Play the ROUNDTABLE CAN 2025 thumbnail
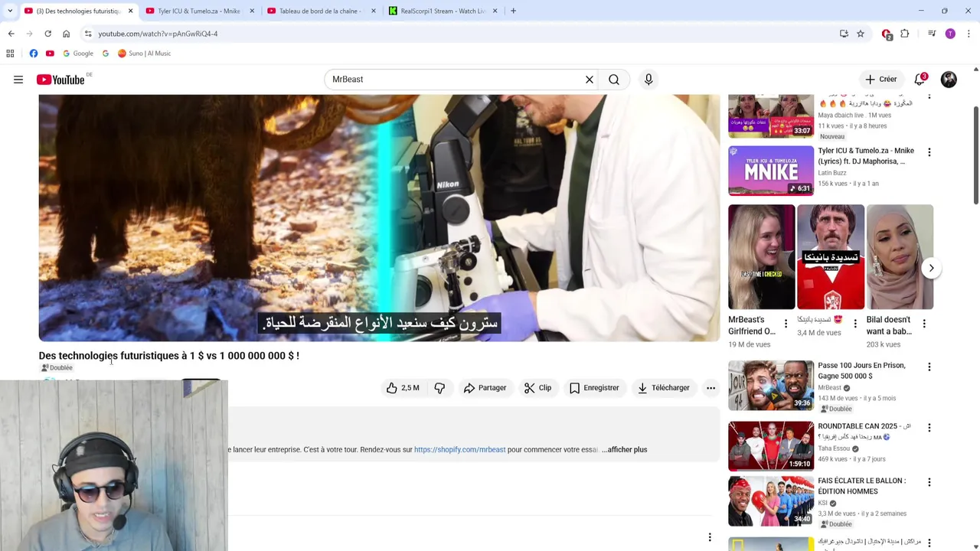Viewport: 980px width, 551px height. pyautogui.click(x=771, y=445)
